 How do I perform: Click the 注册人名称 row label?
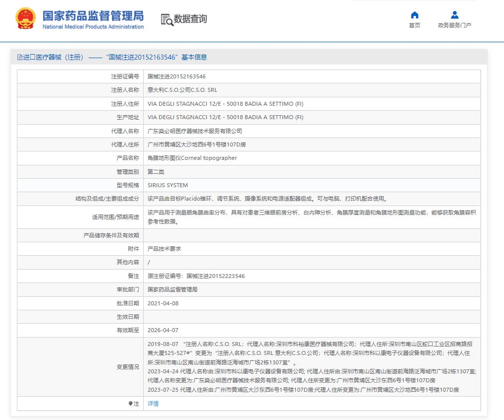tap(125, 90)
